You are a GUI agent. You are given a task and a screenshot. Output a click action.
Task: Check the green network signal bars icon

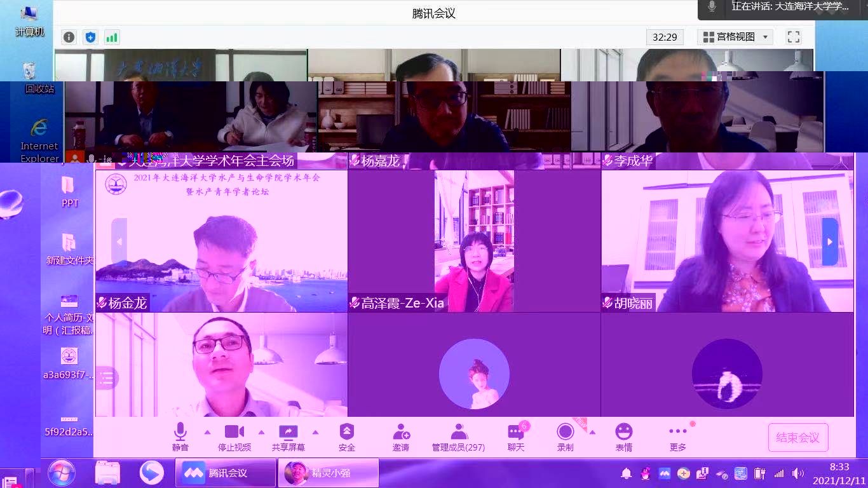[112, 37]
